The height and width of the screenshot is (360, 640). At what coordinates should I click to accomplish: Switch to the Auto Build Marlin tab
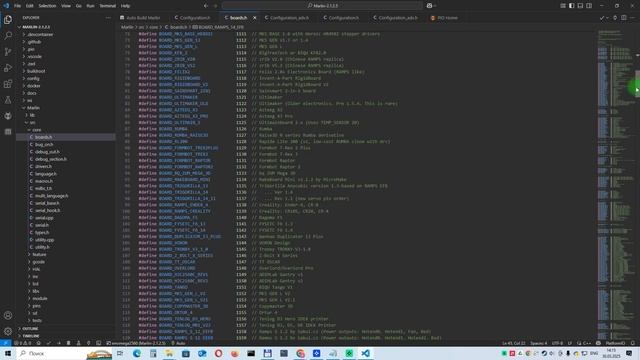140,18
